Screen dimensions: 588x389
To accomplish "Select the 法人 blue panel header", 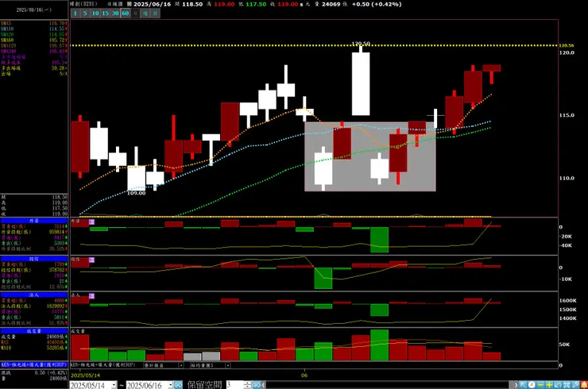I will (33, 295).
